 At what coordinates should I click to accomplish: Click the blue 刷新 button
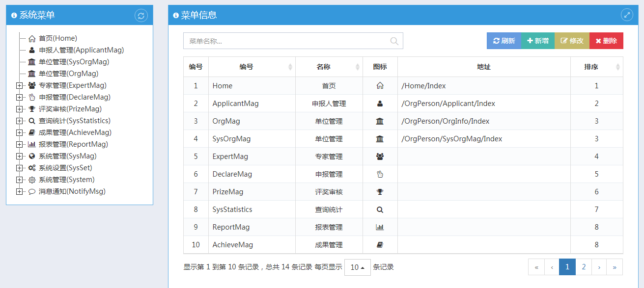(504, 41)
